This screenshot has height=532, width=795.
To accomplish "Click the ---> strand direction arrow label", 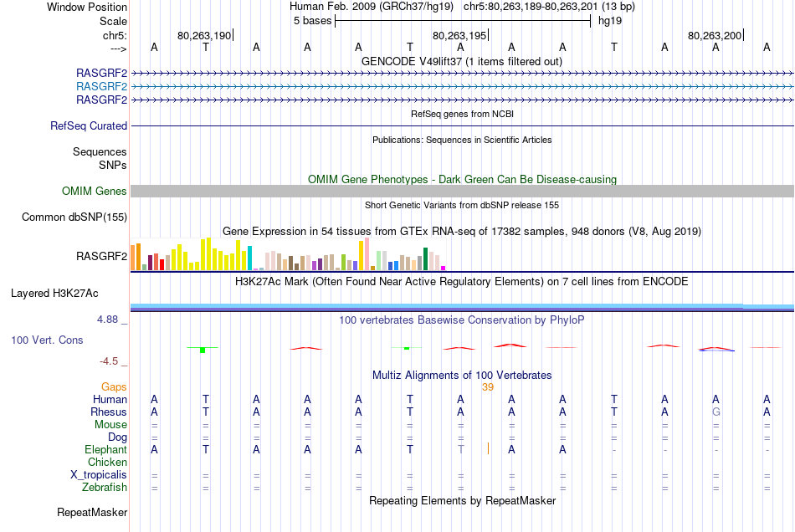I will click(118, 49).
